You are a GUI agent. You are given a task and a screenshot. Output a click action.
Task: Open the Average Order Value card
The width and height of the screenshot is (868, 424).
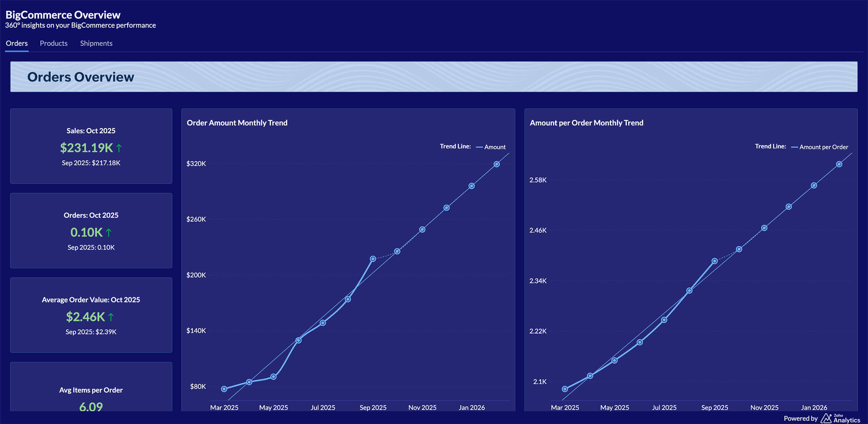click(x=91, y=315)
